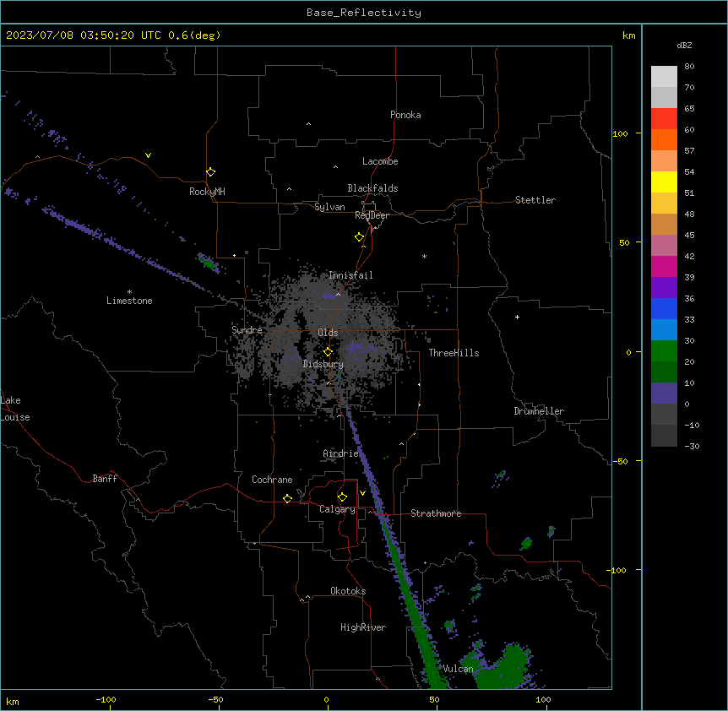Viewport: 728px width, 711px height.
Task: Select the yellow 54 dBZ color swatch
Action: click(x=664, y=182)
